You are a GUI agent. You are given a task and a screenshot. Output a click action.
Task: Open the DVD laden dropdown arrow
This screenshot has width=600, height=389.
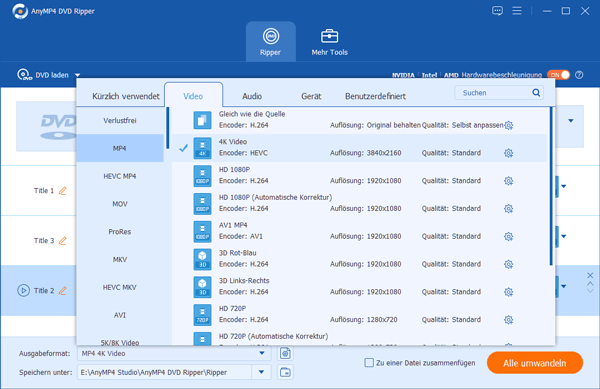[78, 75]
